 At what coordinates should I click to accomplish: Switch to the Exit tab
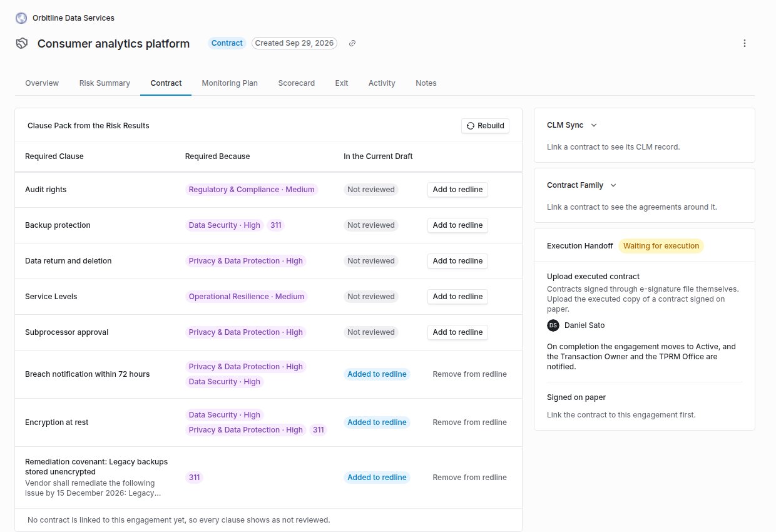342,83
